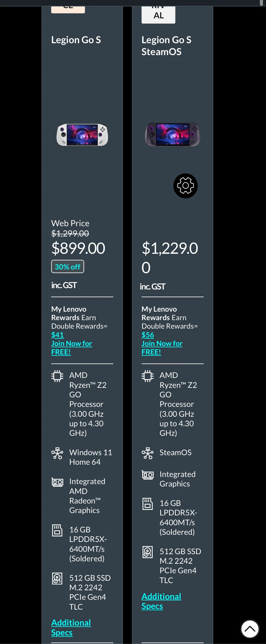Click processor chip icon in Legion Go S card
This screenshot has width=266, height=644.
click(x=57, y=376)
